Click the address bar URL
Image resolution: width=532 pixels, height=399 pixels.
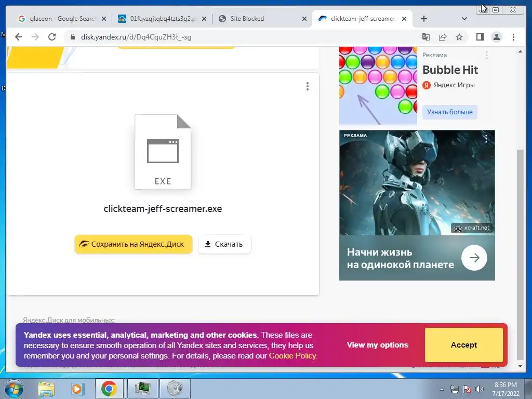tap(136, 37)
